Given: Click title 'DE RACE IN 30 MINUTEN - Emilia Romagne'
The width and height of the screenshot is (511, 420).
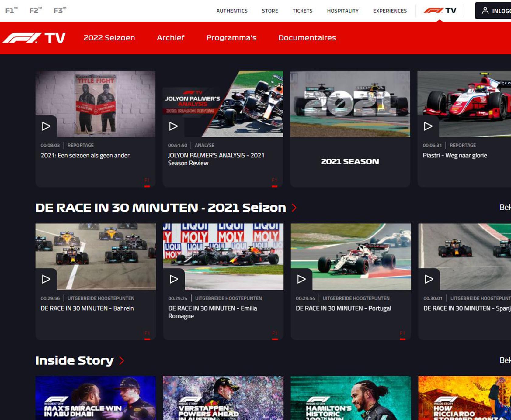Looking at the screenshot, I should pyautogui.click(x=213, y=312).
